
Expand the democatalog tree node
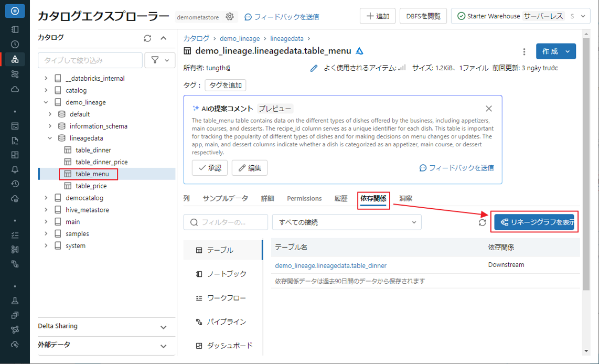46,198
